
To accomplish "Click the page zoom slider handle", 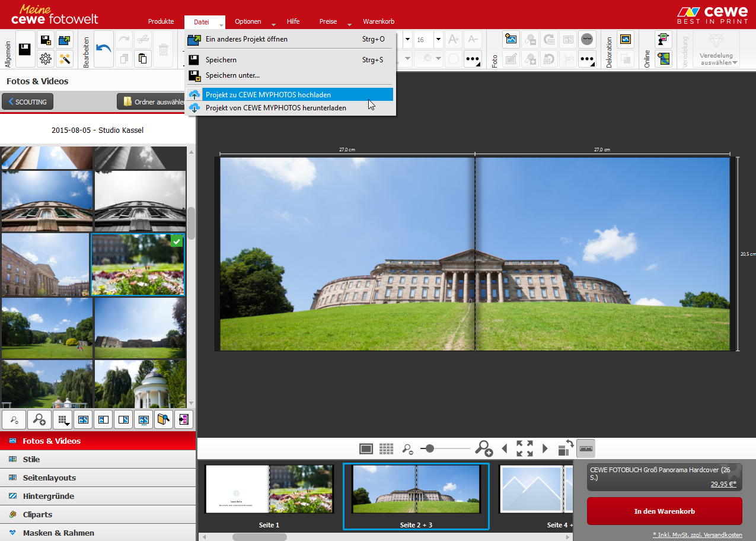I will (429, 448).
